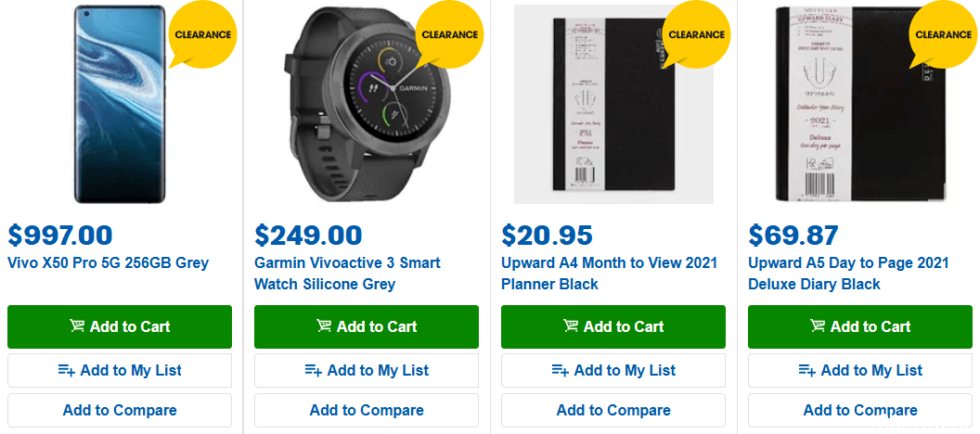
Task: View the Upward A5 Deluxe Diary product image
Action: pyautogui.click(x=859, y=104)
